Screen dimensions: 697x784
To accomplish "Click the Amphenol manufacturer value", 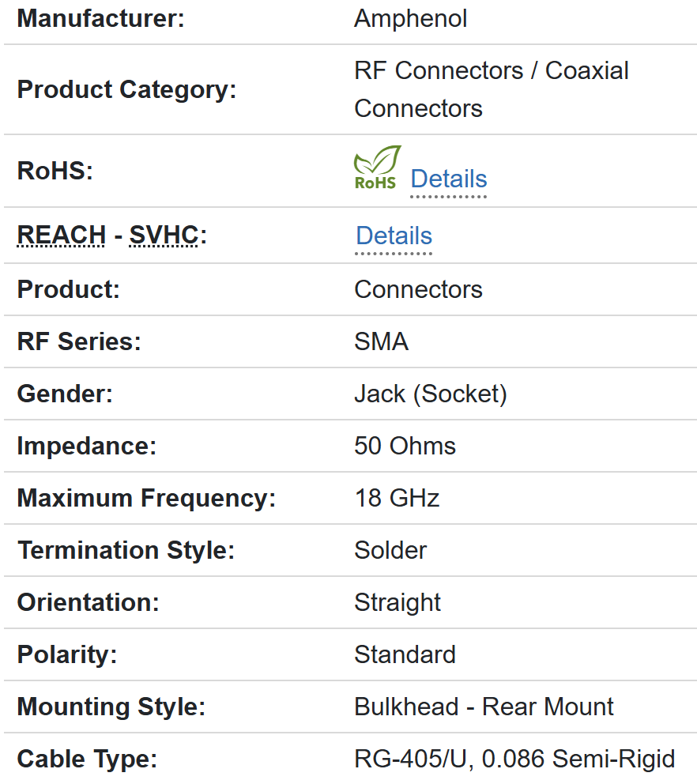I will (410, 19).
